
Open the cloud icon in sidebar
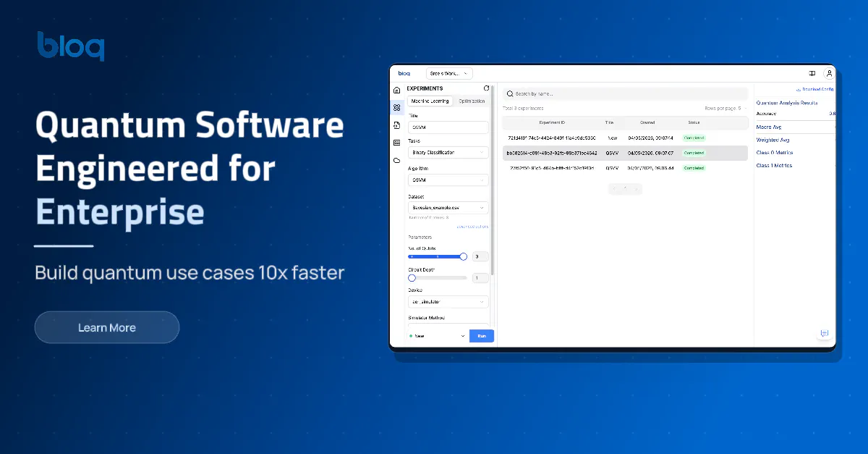[396, 160]
